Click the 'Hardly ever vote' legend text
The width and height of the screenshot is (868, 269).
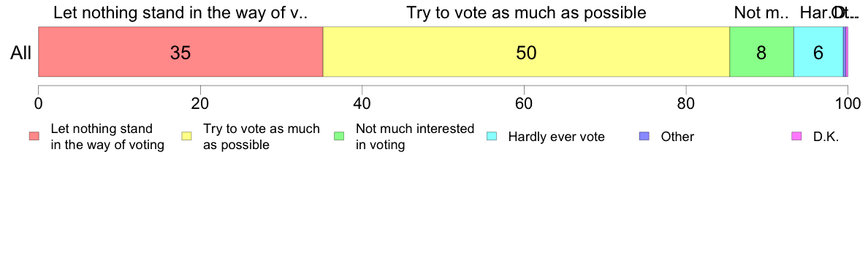(556, 137)
